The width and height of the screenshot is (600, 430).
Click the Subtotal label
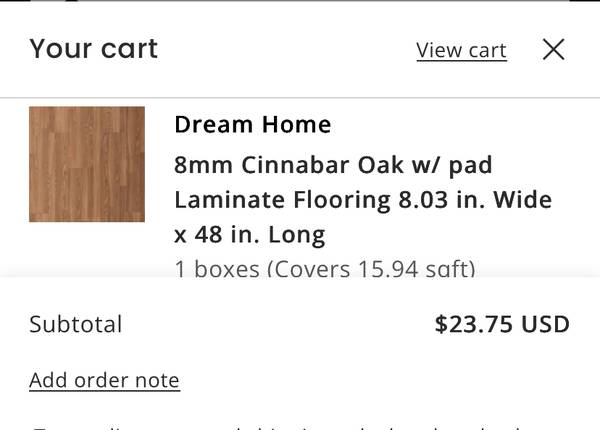[x=75, y=324]
